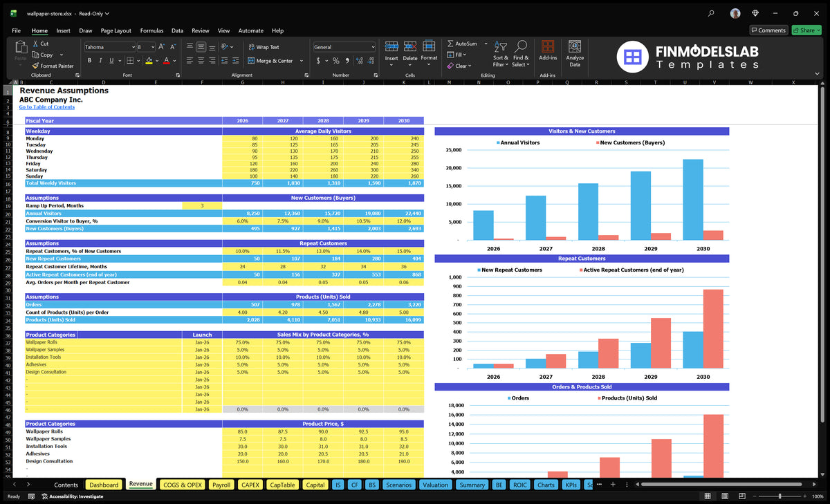The width and height of the screenshot is (830, 504).
Task: Toggle middle vertical alignment
Action: 201,47
